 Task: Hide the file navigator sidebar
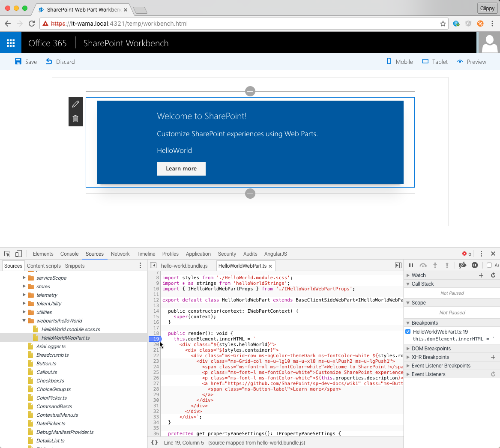click(x=153, y=266)
